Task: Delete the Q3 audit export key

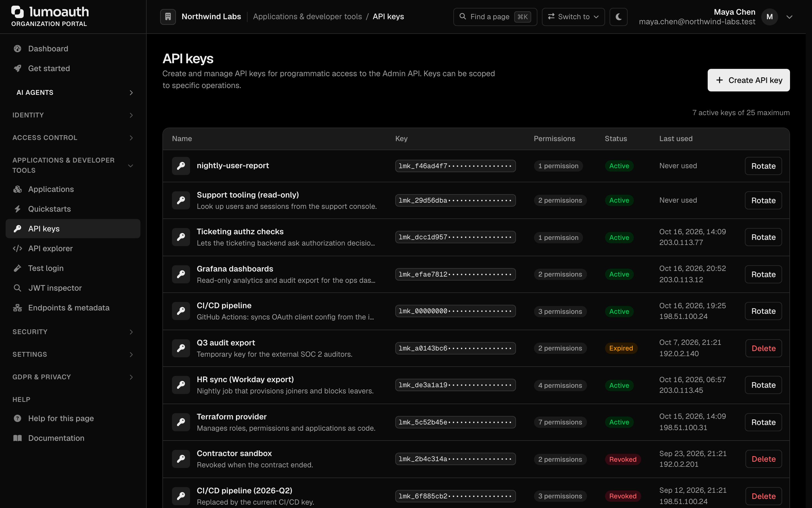Action: [763, 349]
